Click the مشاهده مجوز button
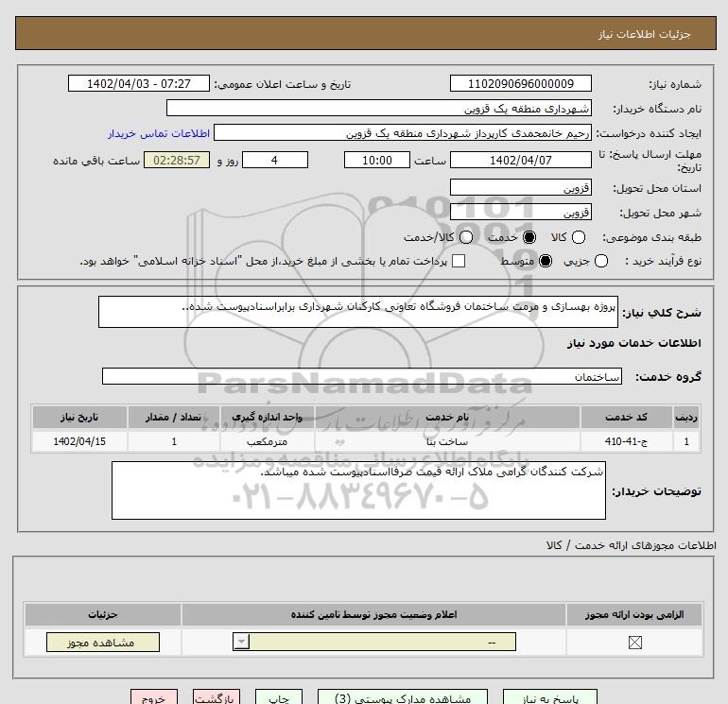The width and height of the screenshot is (728, 704). pyautogui.click(x=103, y=643)
